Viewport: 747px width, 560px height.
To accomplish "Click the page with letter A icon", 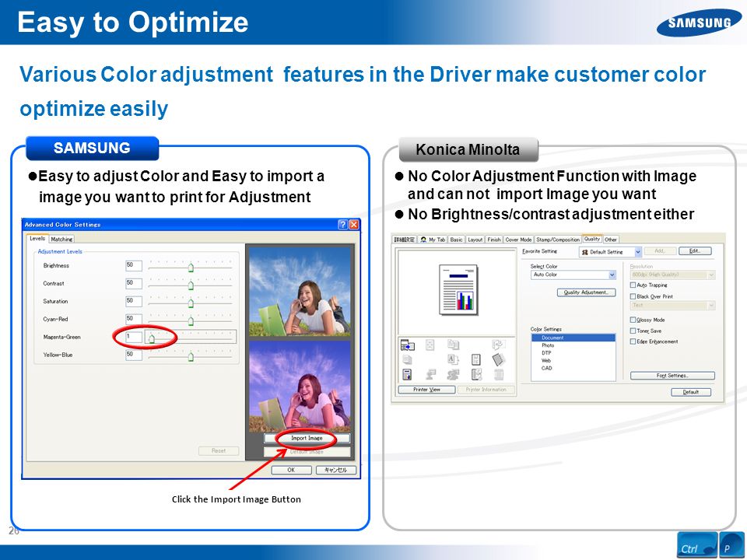I will click(x=453, y=359).
